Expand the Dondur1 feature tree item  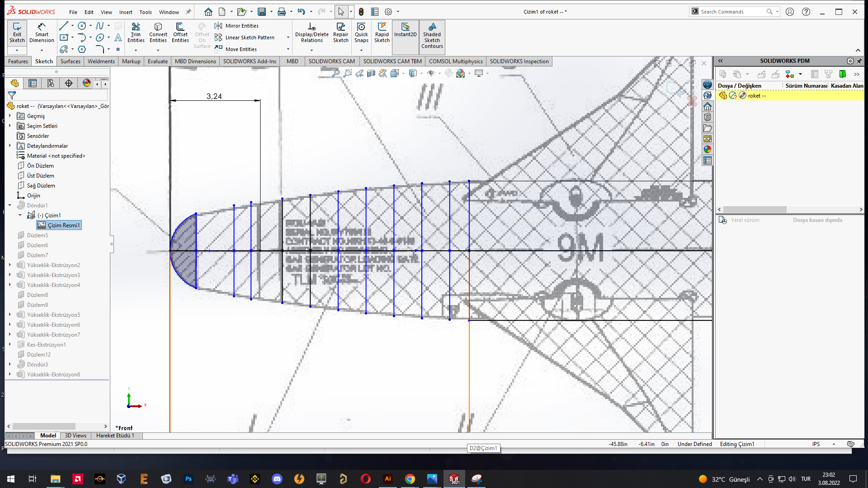(x=11, y=205)
